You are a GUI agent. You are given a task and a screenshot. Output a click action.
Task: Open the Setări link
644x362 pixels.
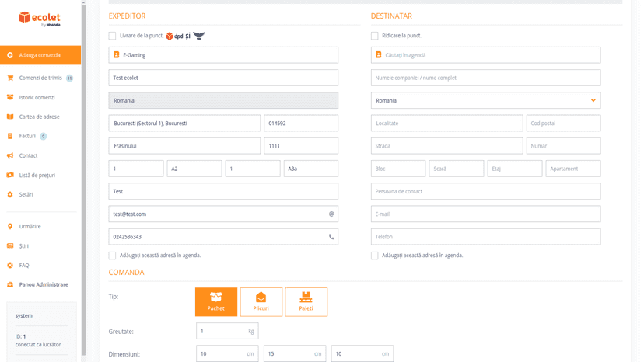(x=26, y=194)
